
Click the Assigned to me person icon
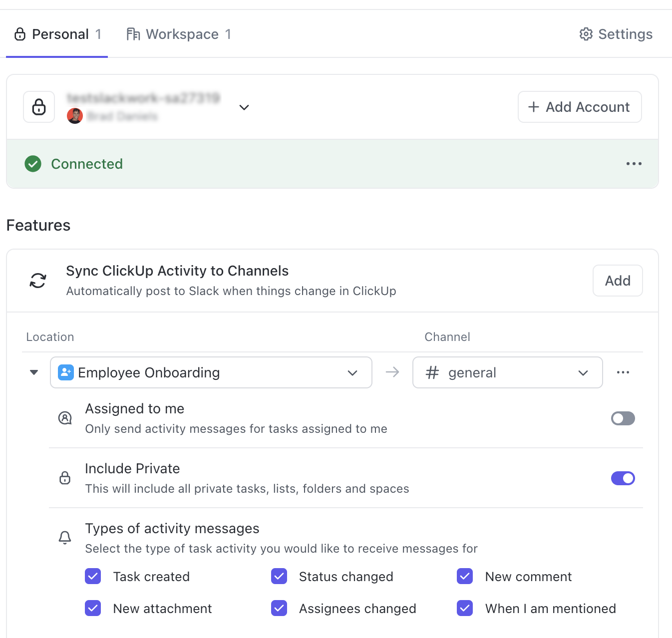pyautogui.click(x=64, y=418)
